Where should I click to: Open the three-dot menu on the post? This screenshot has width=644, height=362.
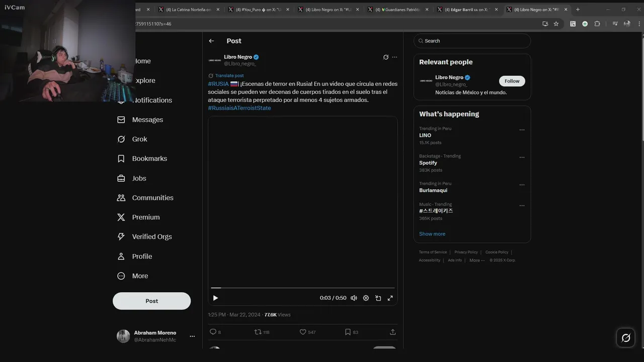pos(394,57)
